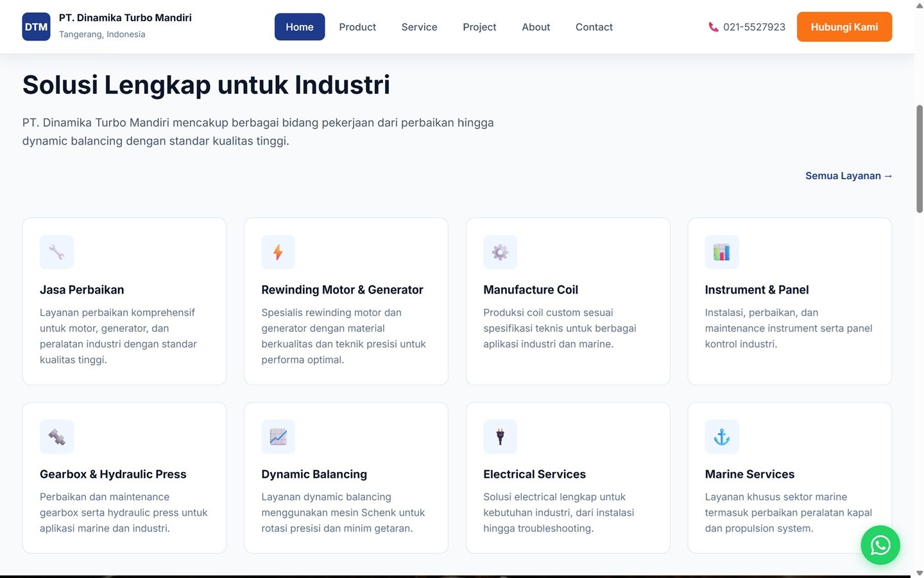Image resolution: width=924 pixels, height=578 pixels.
Task: Click the DTM logo badge
Action: 36,27
